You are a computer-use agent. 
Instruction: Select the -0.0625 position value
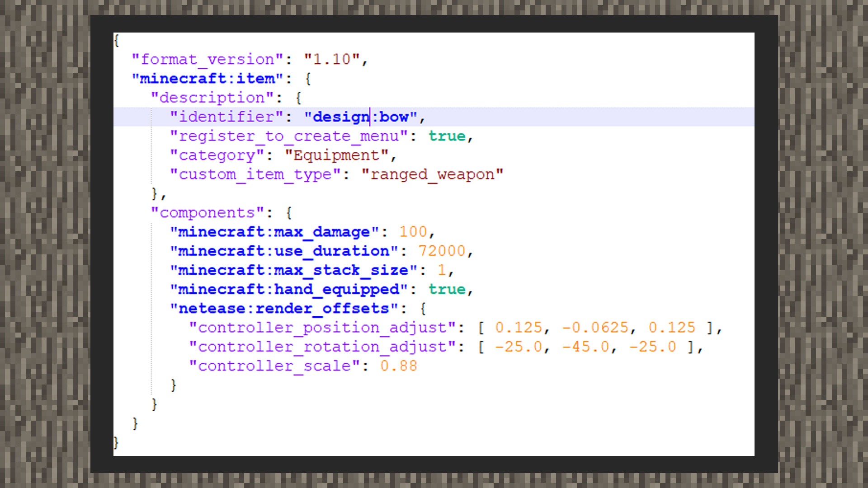[595, 328]
